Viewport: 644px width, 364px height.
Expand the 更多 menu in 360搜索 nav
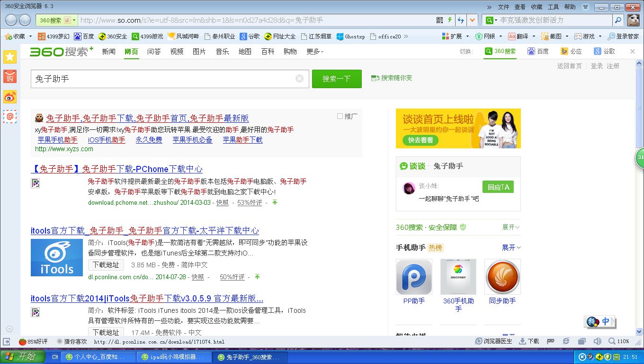[315, 52]
